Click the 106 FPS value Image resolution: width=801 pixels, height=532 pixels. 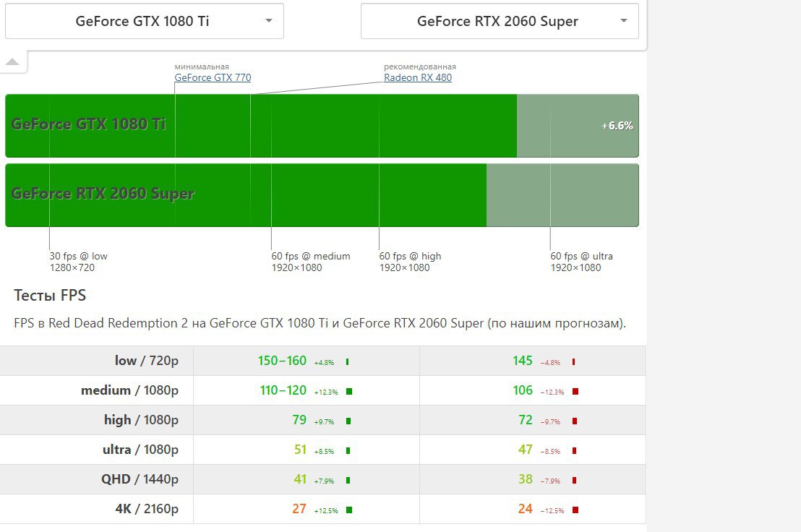point(523,390)
